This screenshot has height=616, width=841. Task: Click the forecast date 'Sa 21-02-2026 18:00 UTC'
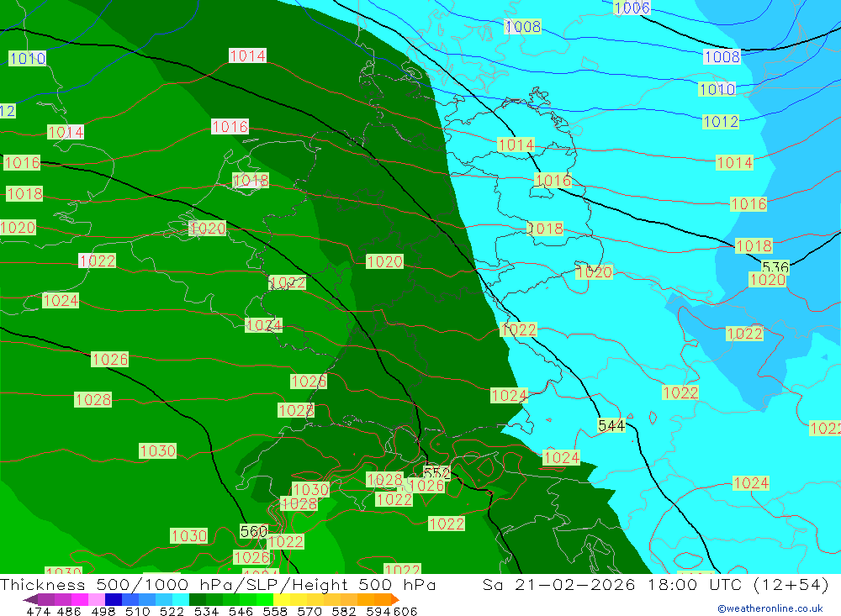pyautogui.click(x=612, y=584)
